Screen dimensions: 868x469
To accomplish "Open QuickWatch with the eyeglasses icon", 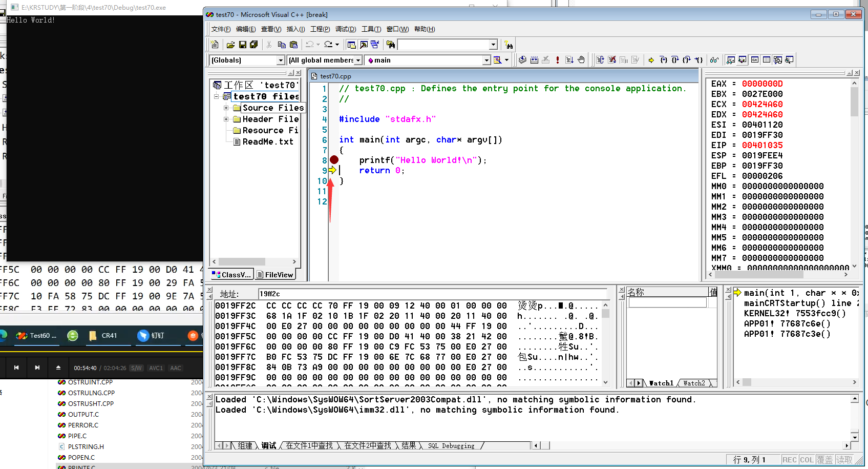I will 714,60.
